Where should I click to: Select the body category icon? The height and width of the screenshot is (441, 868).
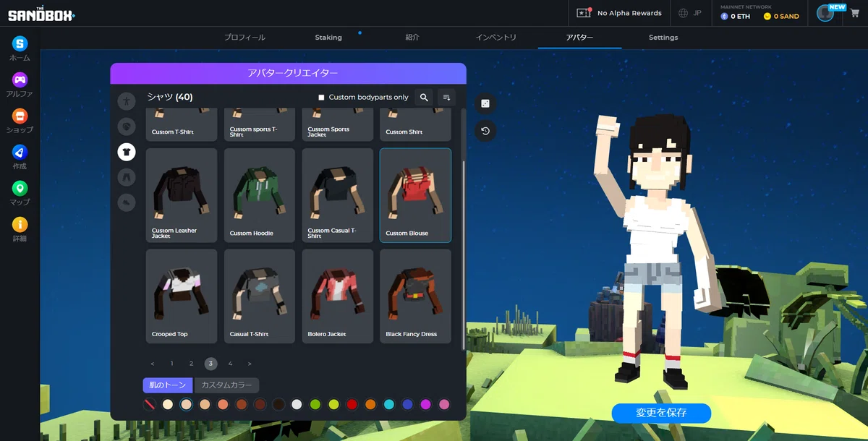click(x=127, y=100)
